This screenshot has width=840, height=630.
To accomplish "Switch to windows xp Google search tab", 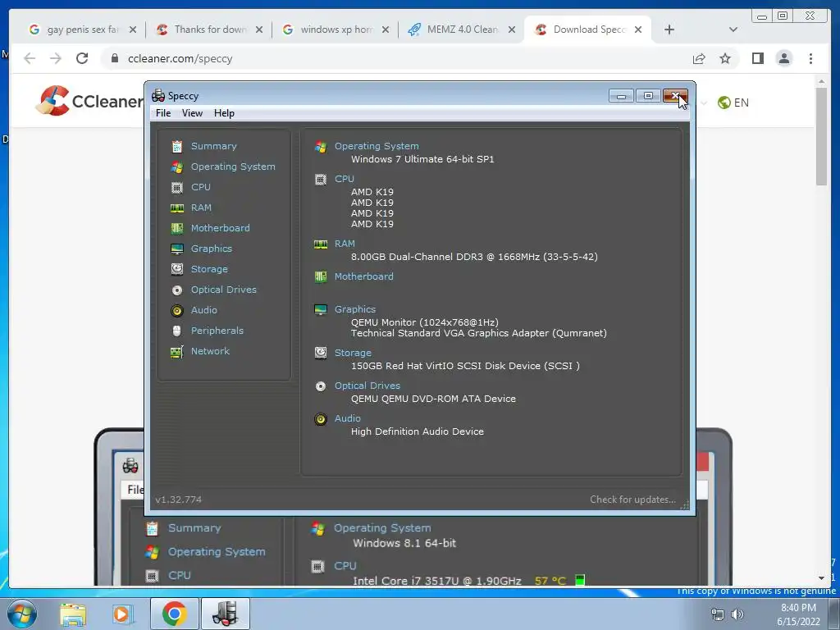I will 336,30.
